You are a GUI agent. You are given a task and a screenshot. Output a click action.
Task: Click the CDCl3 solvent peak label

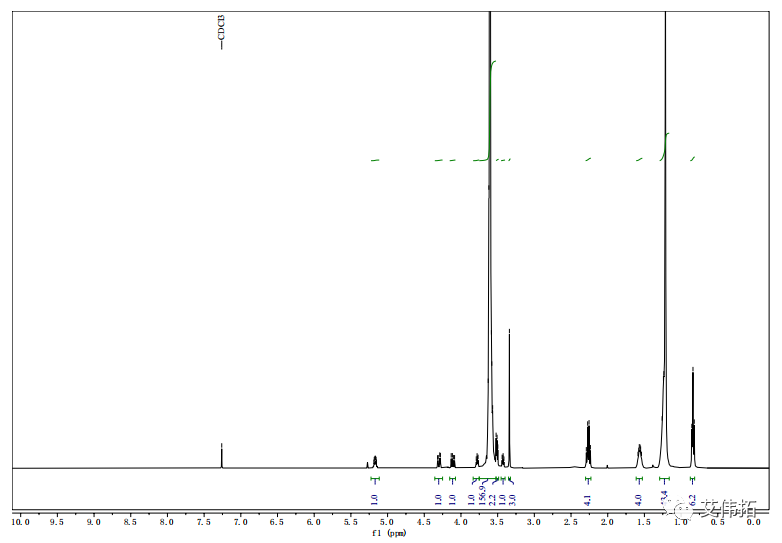222,31
